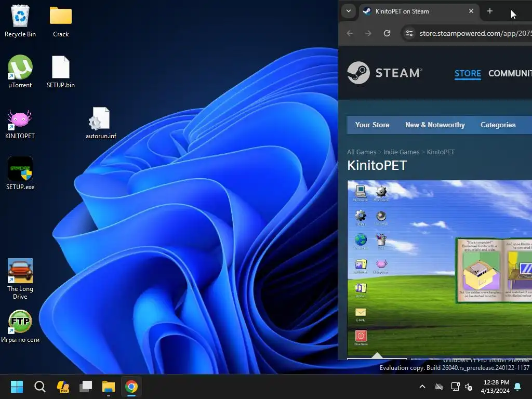This screenshot has width=532, height=399.
Task: Follow the KinitoPET breadcrumb link
Action: point(441,152)
